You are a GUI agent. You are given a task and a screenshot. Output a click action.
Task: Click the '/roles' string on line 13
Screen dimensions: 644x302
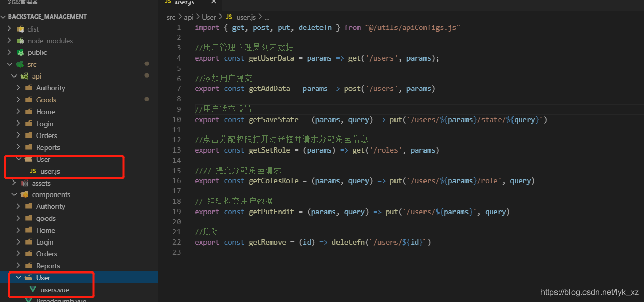coord(388,150)
